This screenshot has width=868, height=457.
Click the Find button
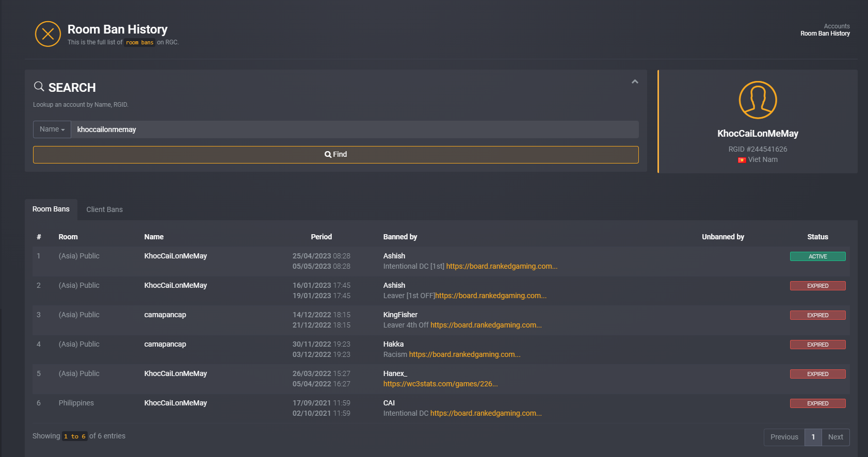coord(336,155)
